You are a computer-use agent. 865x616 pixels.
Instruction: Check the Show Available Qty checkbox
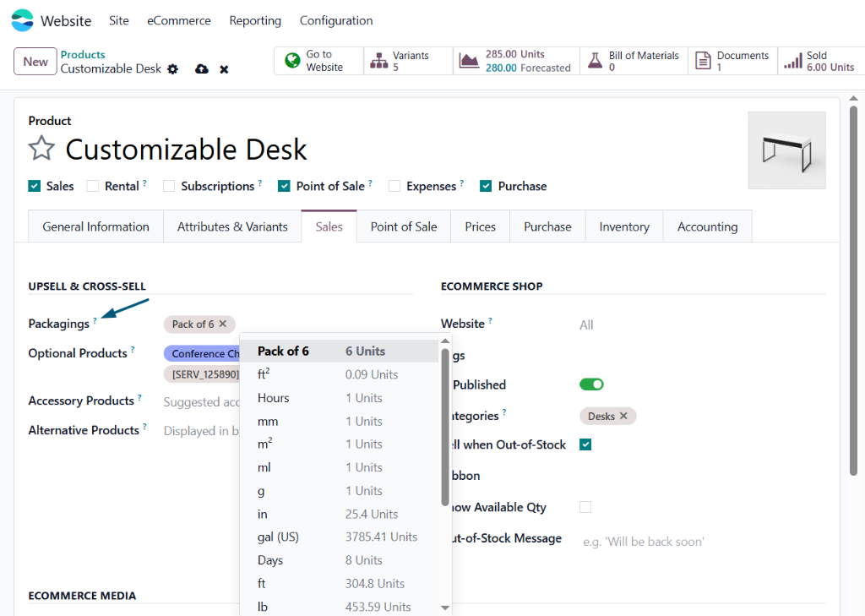coord(585,507)
